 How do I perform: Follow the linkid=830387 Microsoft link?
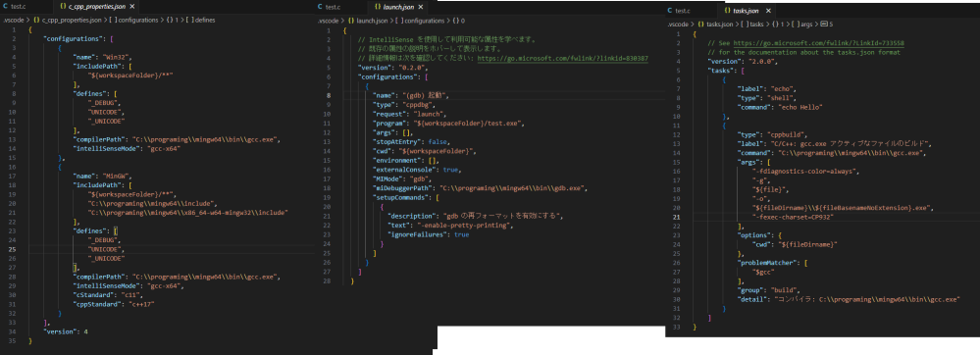click(562, 58)
